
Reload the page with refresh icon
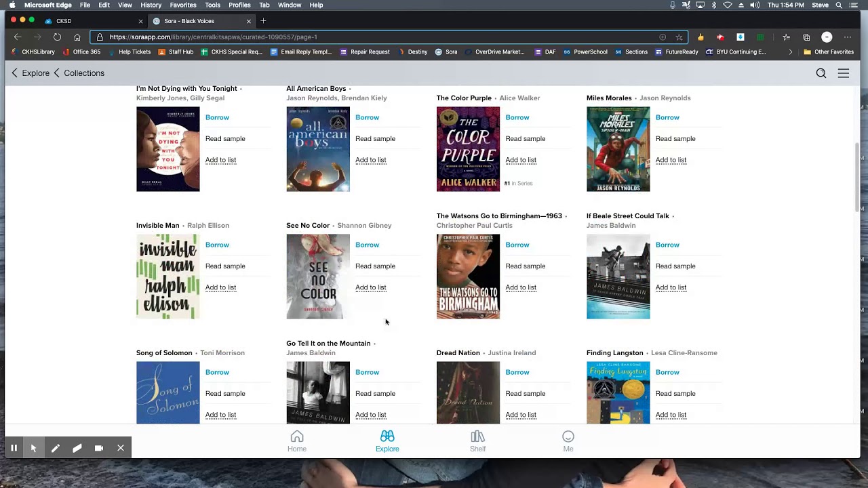57,37
